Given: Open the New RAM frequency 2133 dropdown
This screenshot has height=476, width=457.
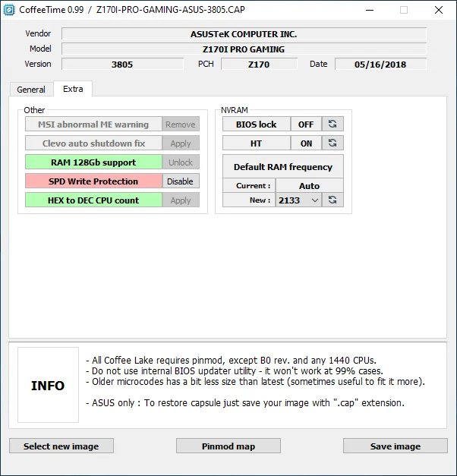Looking at the screenshot, I should click(x=298, y=200).
